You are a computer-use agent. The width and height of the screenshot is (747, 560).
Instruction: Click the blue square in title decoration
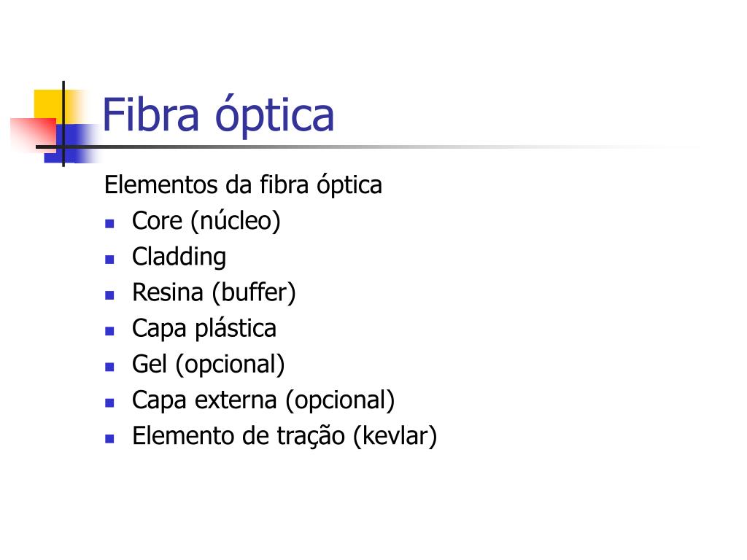[71, 144]
